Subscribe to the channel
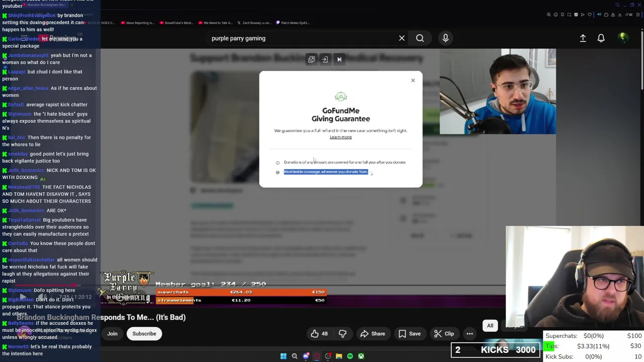 (x=144, y=334)
